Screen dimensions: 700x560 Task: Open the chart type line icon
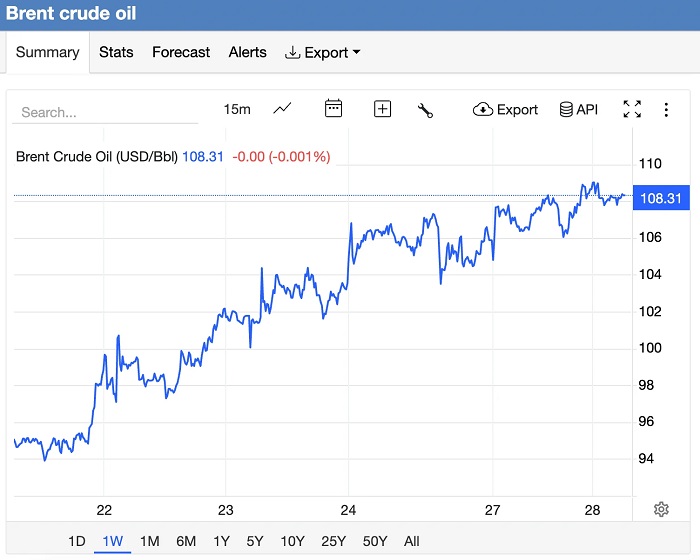[x=283, y=109]
